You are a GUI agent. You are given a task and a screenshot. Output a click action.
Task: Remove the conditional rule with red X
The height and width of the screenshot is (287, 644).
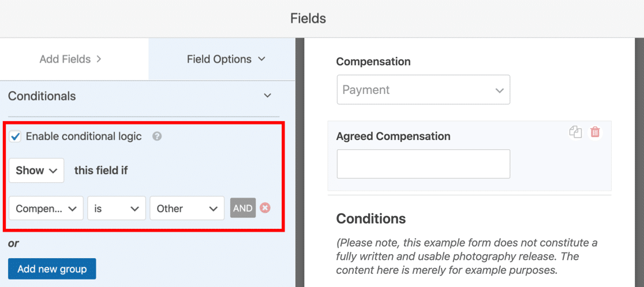(x=265, y=208)
